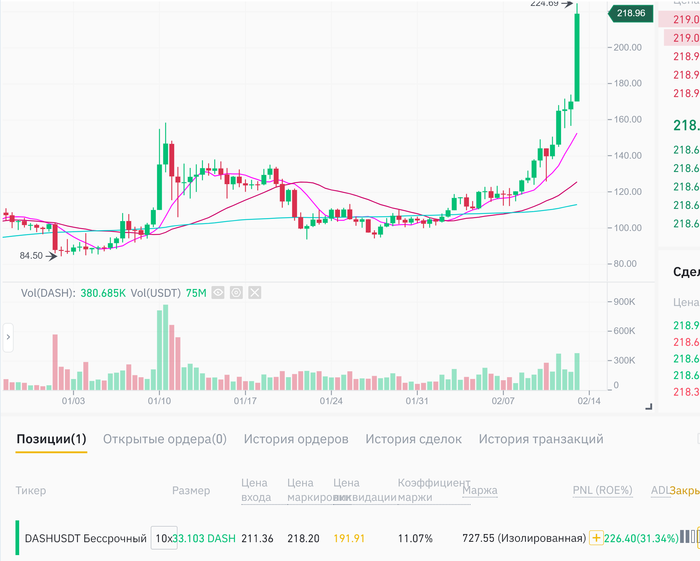
Task: Select the Позиции(1) tab
Action: 51,439
